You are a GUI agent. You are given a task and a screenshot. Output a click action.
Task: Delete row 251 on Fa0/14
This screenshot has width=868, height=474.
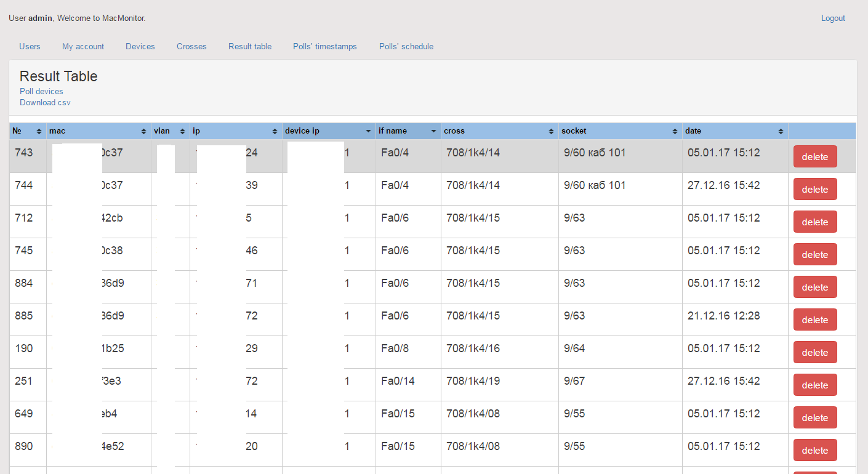coord(815,385)
